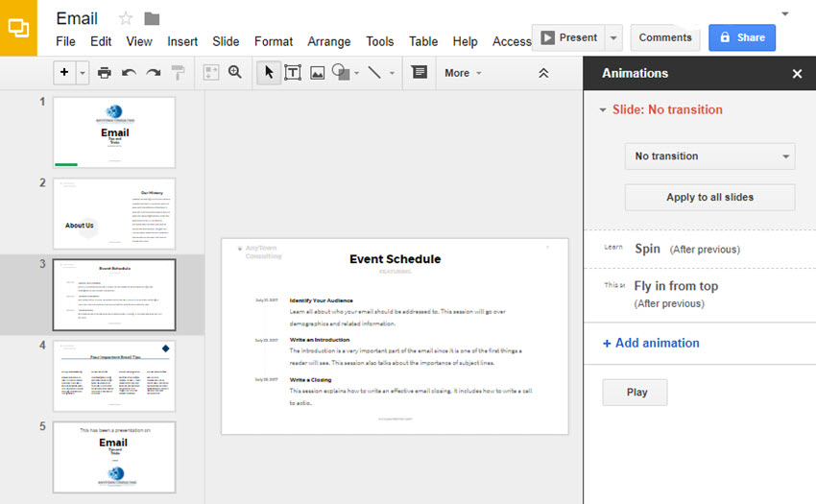The height and width of the screenshot is (504, 816).
Task: Select slide 2 About Us thumbnail
Action: 114,213
